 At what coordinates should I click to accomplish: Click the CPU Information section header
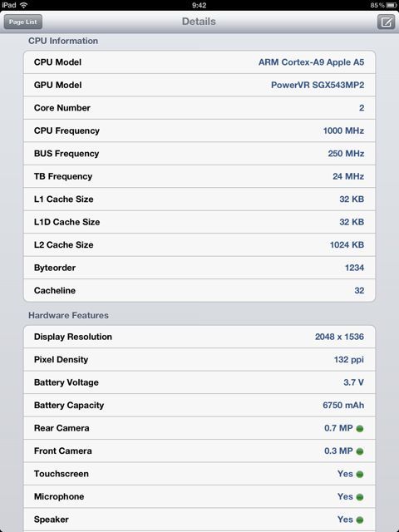pos(63,41)
